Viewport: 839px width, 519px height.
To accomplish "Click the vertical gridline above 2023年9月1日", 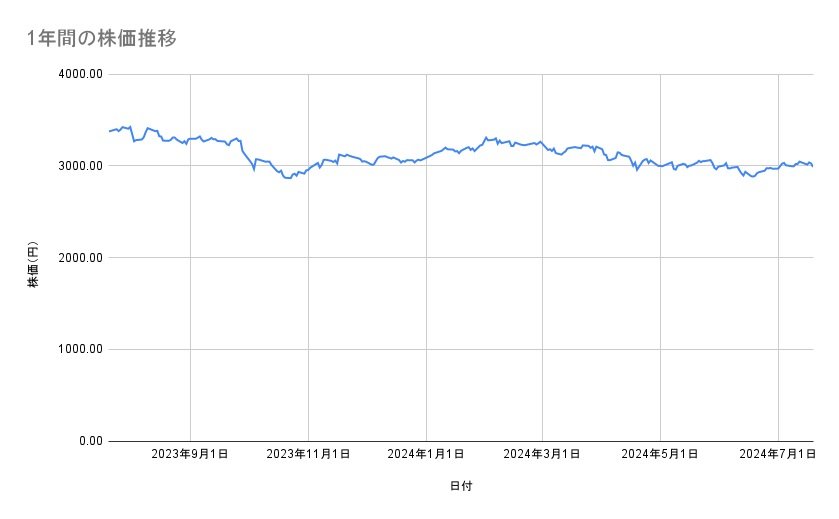I will (190, 300).
